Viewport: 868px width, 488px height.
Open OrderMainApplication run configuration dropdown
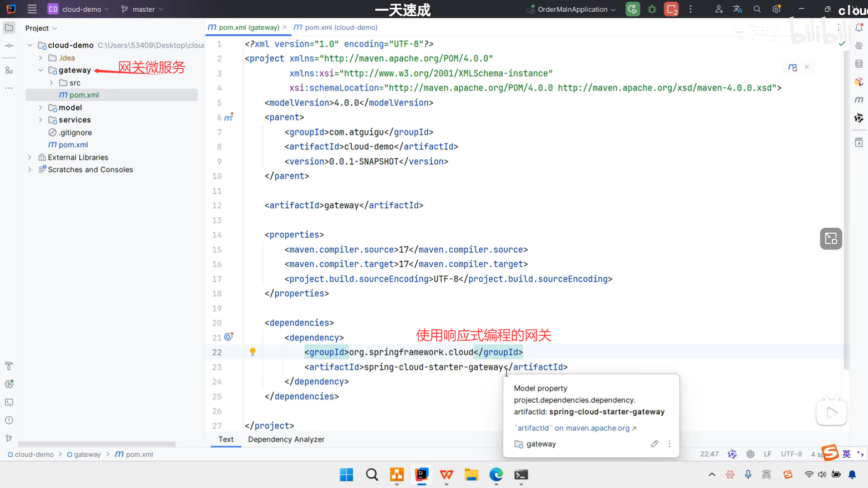(572, 9)
